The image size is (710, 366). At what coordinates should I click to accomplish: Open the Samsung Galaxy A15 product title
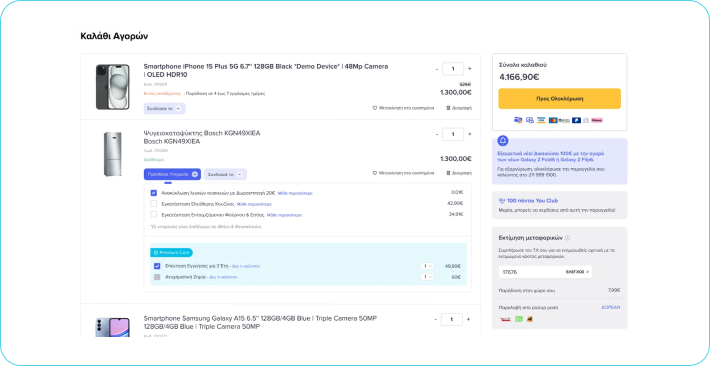tap(260, 323)
